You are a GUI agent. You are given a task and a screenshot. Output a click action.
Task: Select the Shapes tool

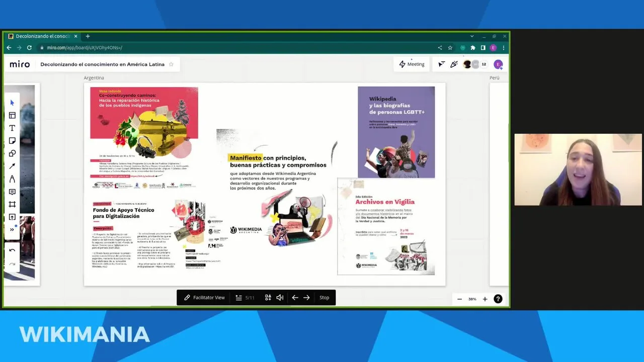pos(12,153)
